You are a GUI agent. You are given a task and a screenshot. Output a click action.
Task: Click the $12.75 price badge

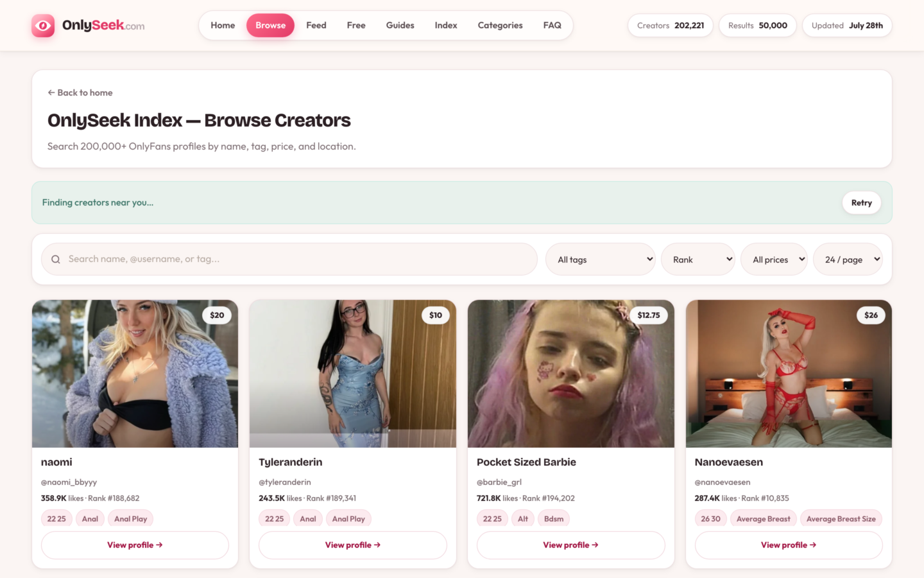(649, 315)
